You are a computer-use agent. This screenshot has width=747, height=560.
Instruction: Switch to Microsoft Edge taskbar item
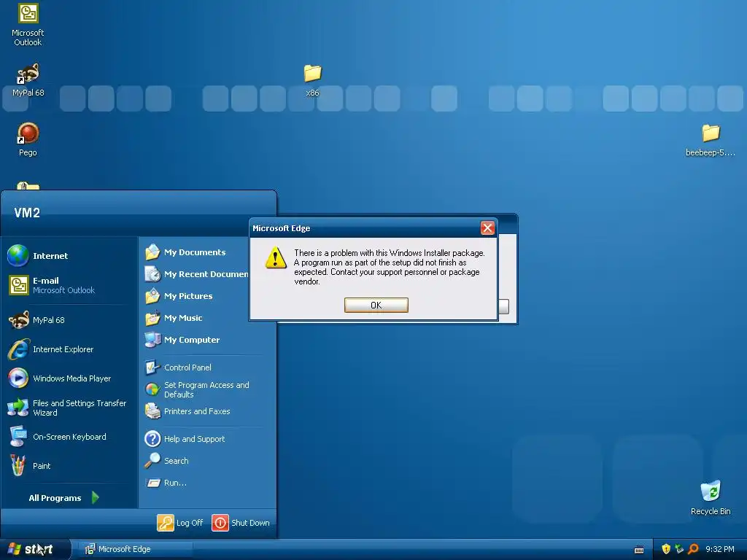(136, 549)
